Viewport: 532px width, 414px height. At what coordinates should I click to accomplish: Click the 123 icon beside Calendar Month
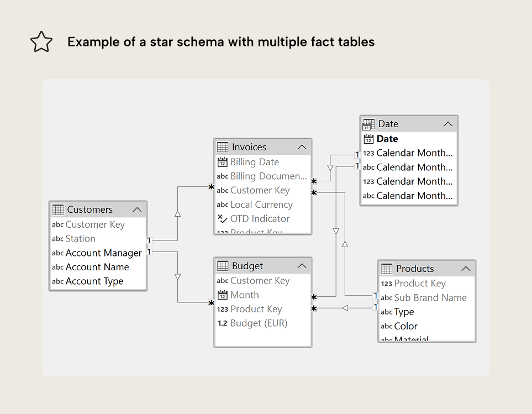click(370, 153)
